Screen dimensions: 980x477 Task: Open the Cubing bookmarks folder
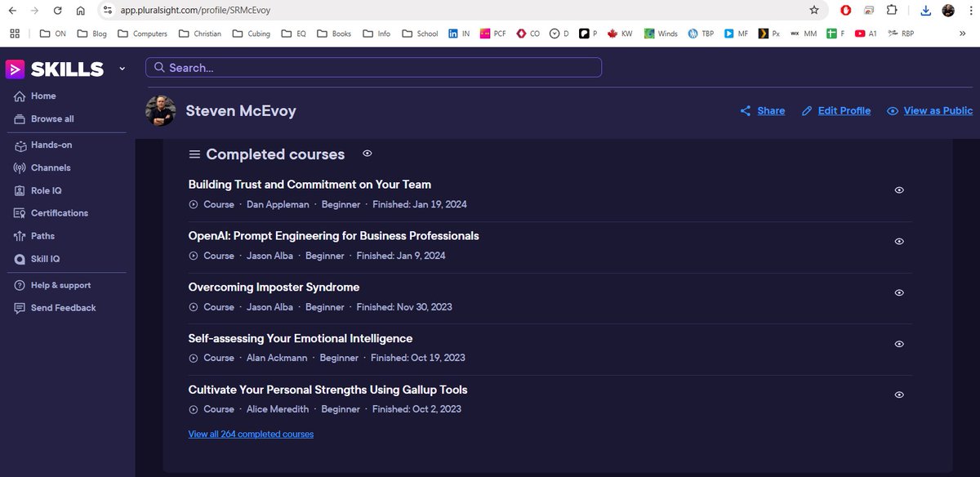click(252, 33)
